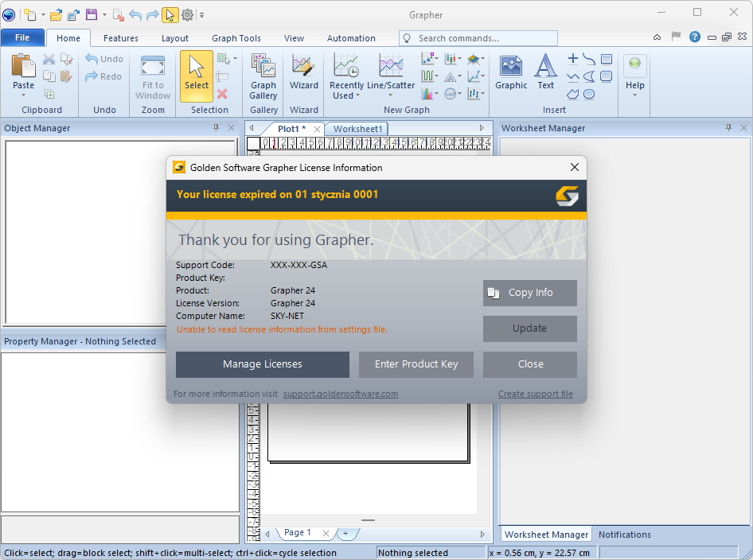
Task: Click the Close button in license dialog
Action: coord(530,364)
